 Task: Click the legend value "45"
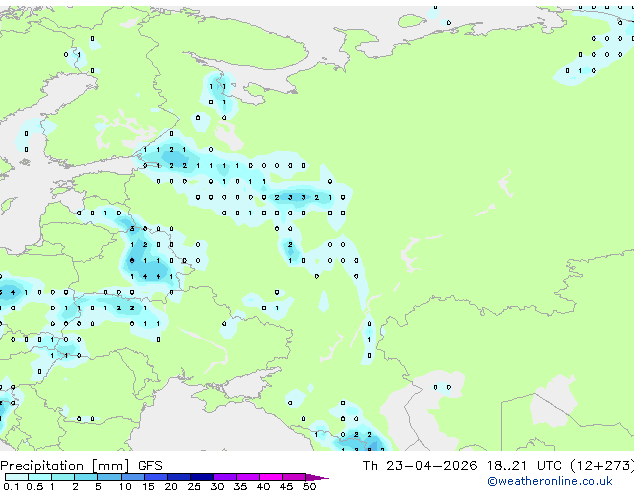(286, 486)
